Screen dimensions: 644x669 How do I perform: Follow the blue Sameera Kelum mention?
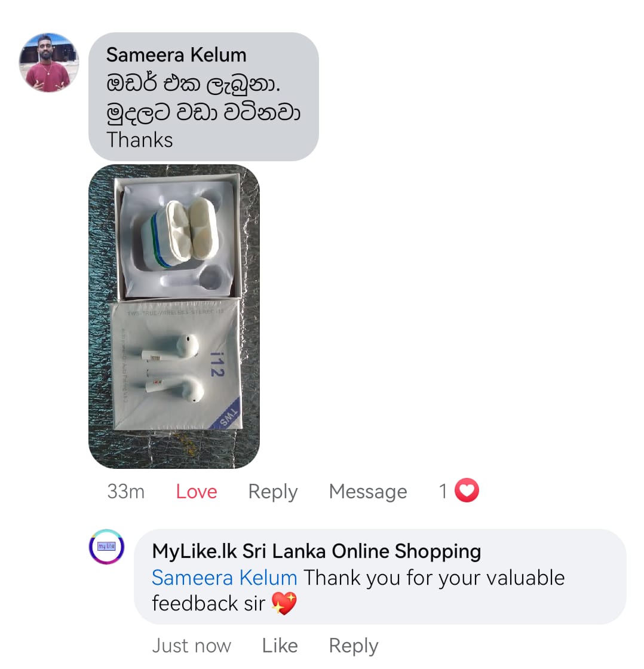point(225,578)
